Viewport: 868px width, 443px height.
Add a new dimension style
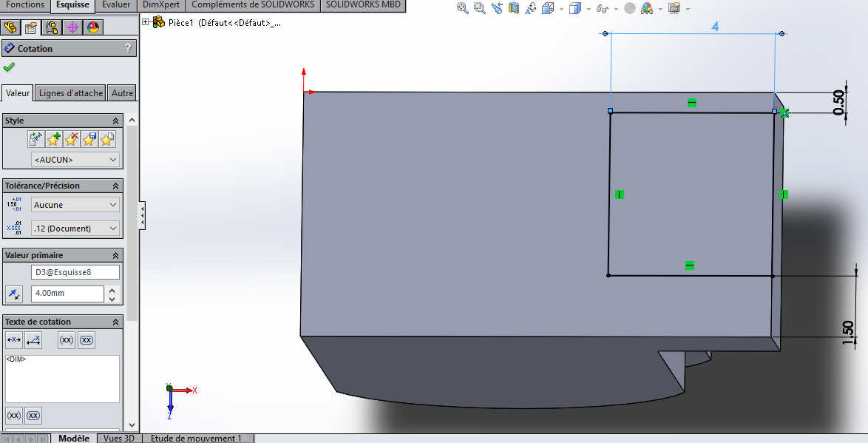[53, 139]
